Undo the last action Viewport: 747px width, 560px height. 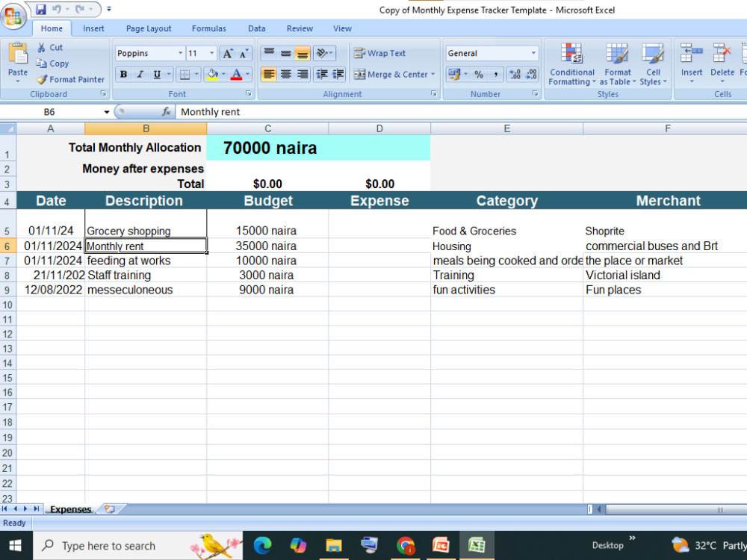tap(56, 9)
